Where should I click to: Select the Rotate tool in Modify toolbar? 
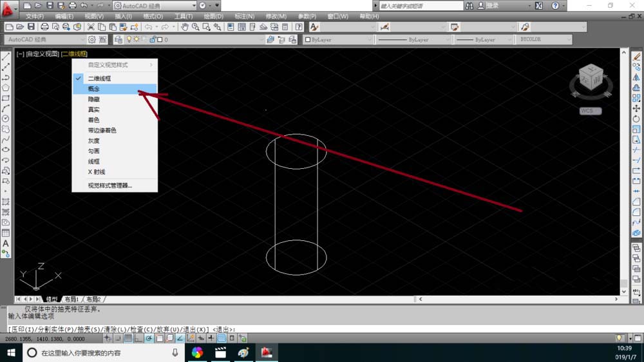click(x=636, y=119)
